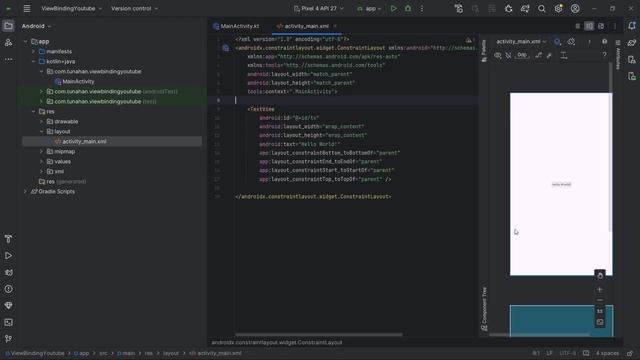Open the Terminal tool window
Viewport: 640px width, 360px height.
[x=8, y=322]
